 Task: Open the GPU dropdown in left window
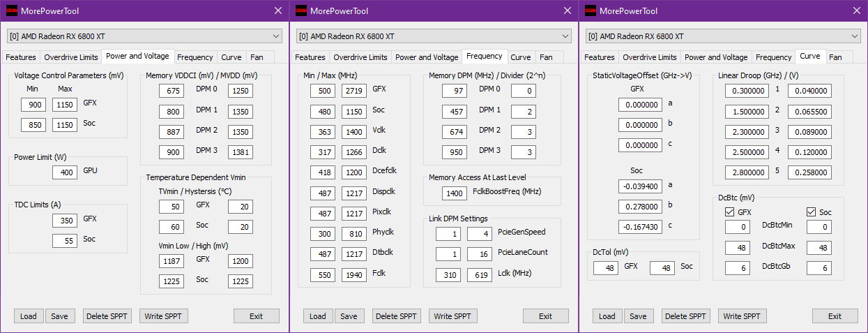click(144, 36)
